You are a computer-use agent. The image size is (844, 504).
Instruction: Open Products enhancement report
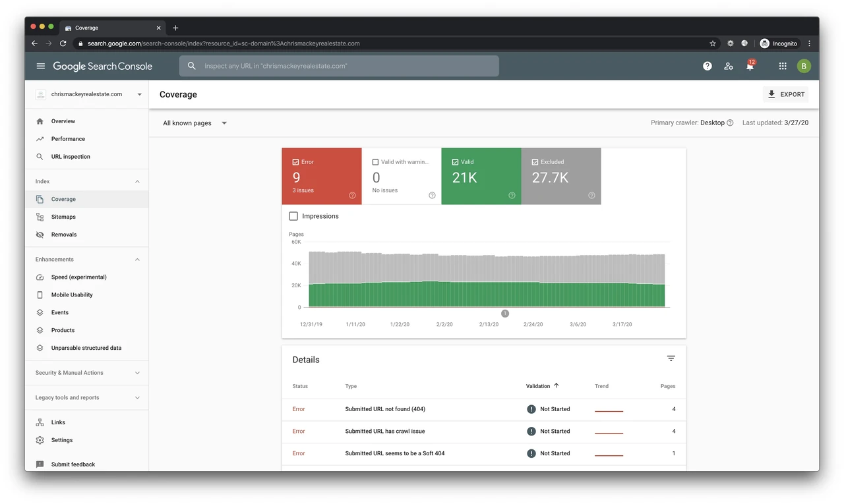pos(87,330)
